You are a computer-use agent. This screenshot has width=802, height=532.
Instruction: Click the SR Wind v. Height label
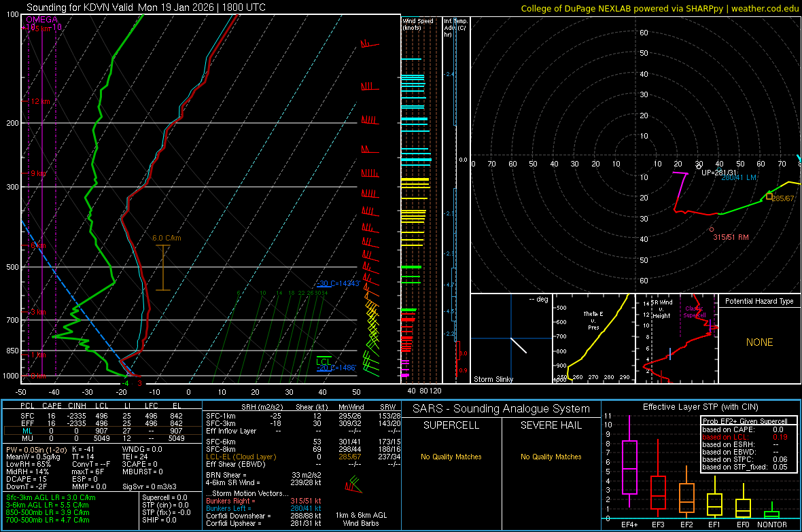click(x=661, y=309)
